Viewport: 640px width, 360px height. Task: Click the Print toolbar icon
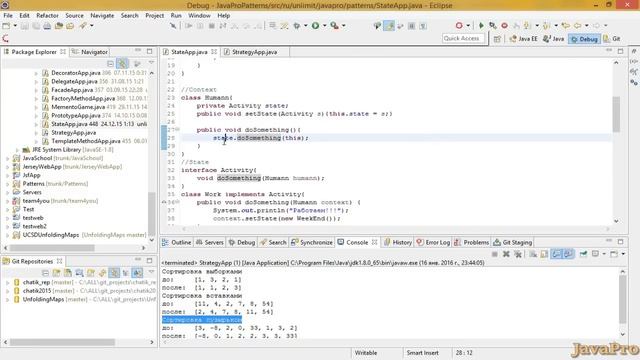click(x=47, y=26)
